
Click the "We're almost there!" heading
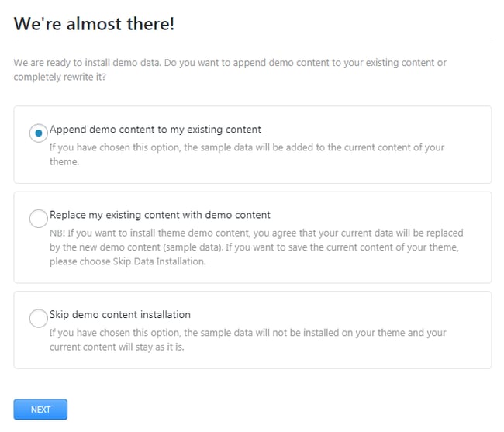point(94,24)
